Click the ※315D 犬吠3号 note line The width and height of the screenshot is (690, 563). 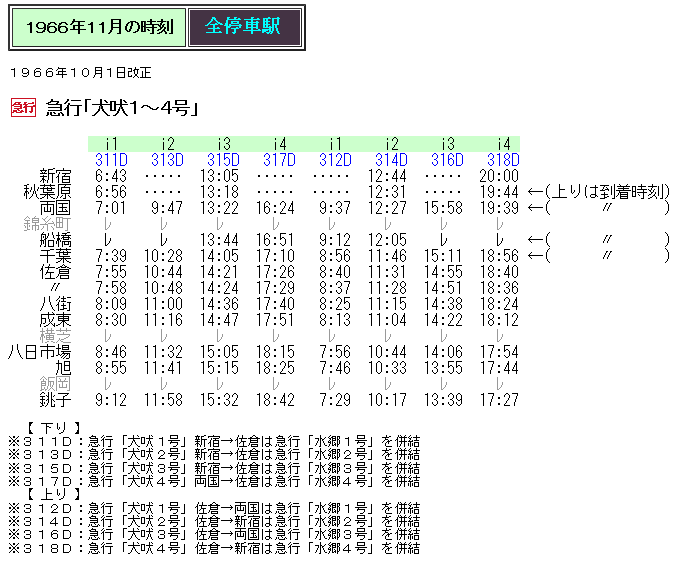click(214, 468)
